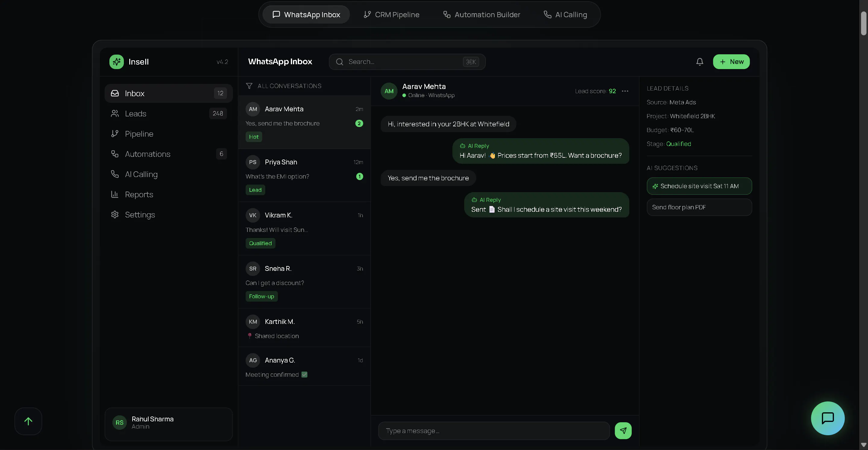Screen dimensions: 868x450
Task: Click unread badge 1 on Priya Shah
Action: coord(360,177)
